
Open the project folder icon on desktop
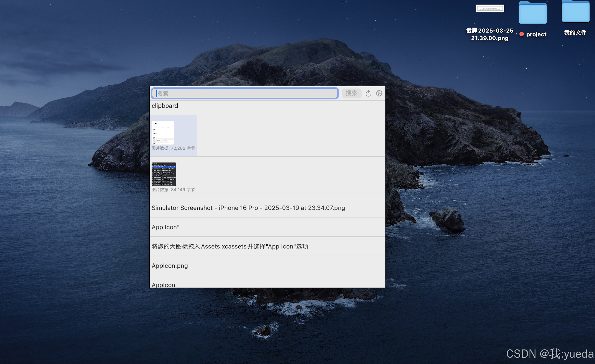(x=533, y=13)
